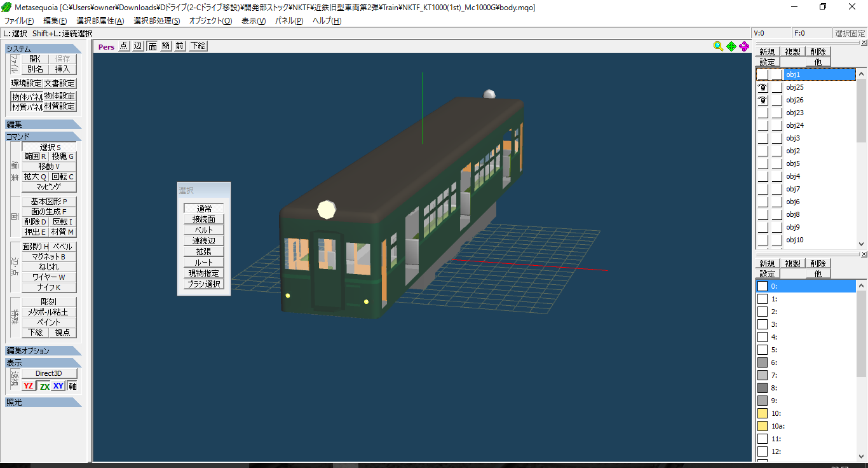Select the green pan view icon
The width and height of the screenshot is (868, 468).
[731, 46]
